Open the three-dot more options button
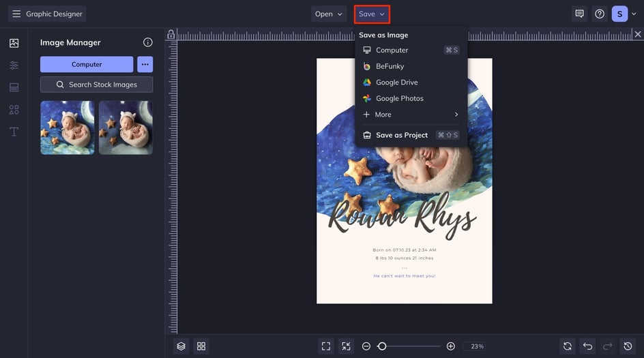The width and height of the screenshot is (644, 358). coord(145,65)
